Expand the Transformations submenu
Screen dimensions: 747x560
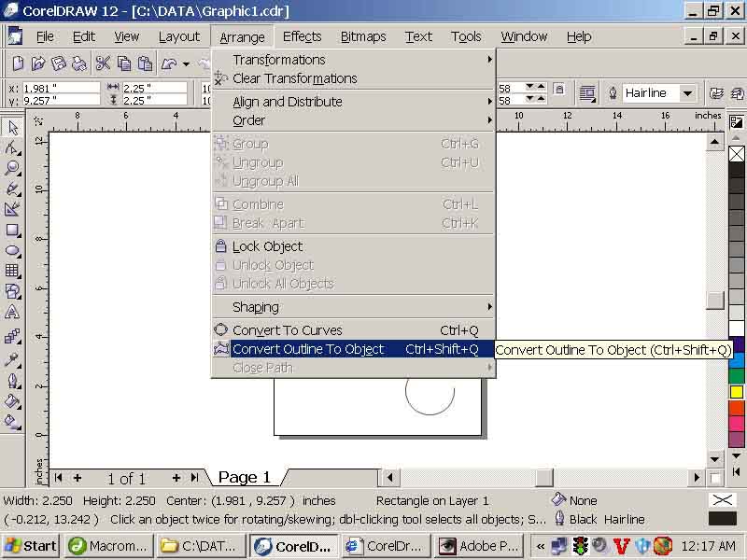click(354, 60)
